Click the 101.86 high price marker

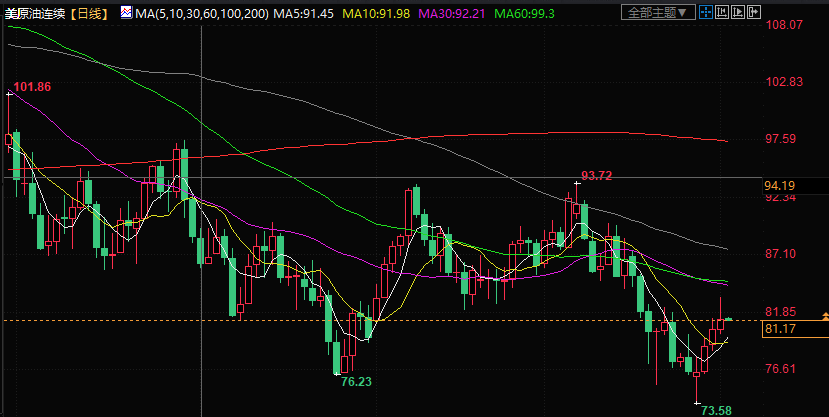33,87
